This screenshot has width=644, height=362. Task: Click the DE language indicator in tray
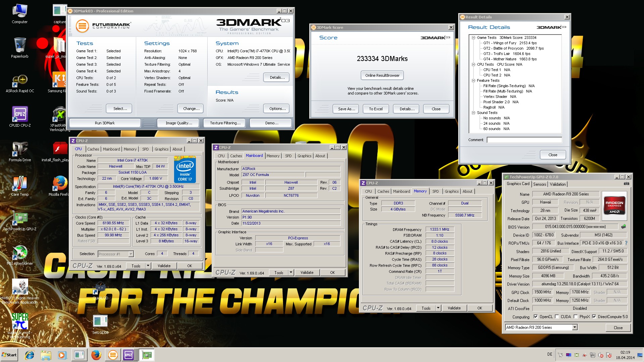pyautogui.click(x=550, y=354)
